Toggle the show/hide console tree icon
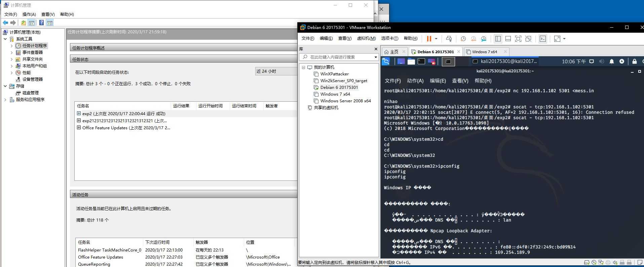The image size is (644, 267). click(x=31, y=23)
